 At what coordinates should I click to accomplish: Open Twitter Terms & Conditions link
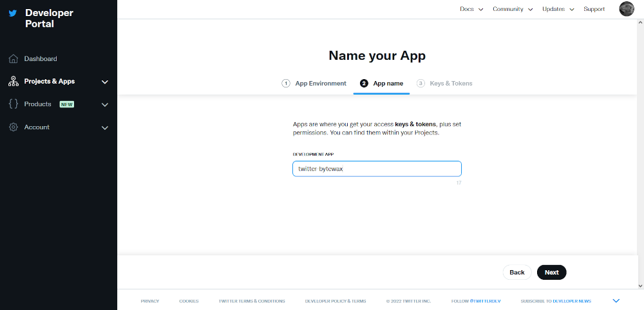[252, 301]
